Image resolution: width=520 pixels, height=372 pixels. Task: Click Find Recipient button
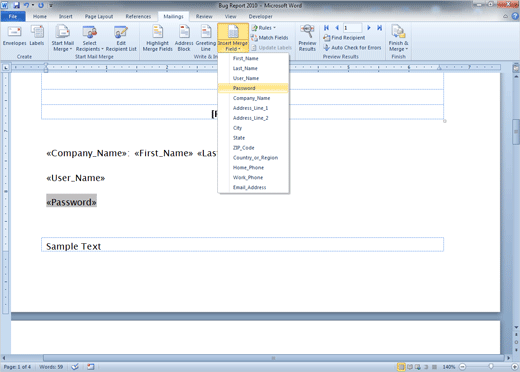[x=344, y=38]
